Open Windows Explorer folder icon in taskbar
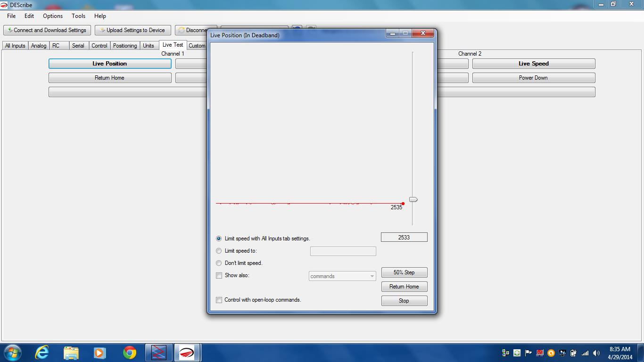644x362 pixels. [x=71, y=353]
